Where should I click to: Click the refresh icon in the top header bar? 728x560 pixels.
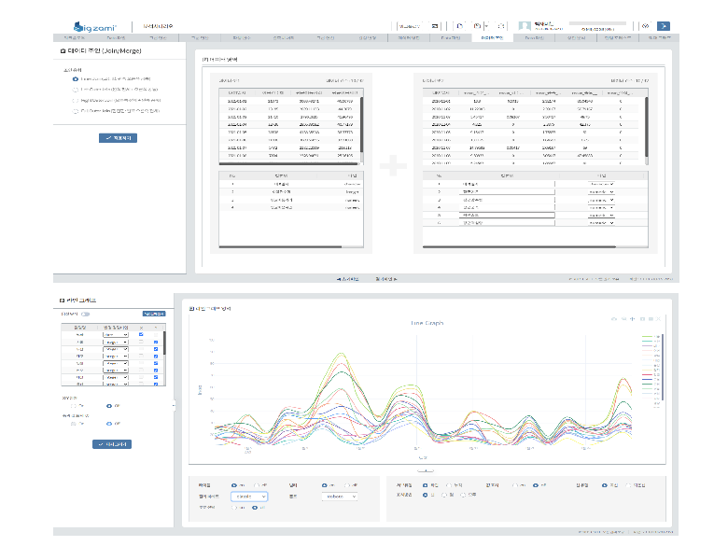(459, 26)
